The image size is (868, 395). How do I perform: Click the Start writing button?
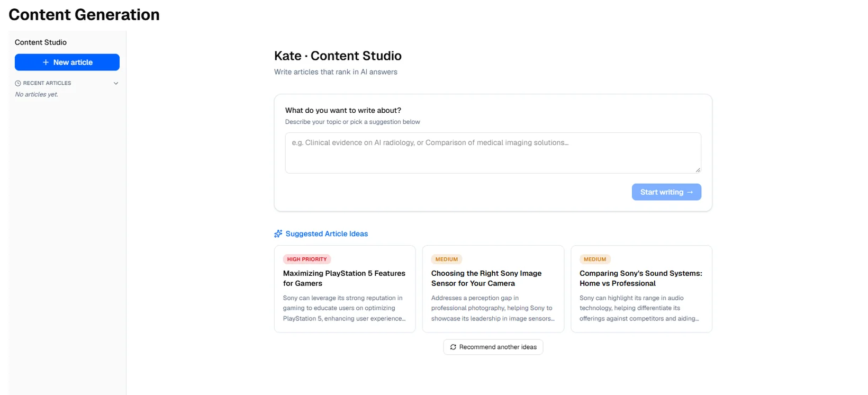(666, 192)
